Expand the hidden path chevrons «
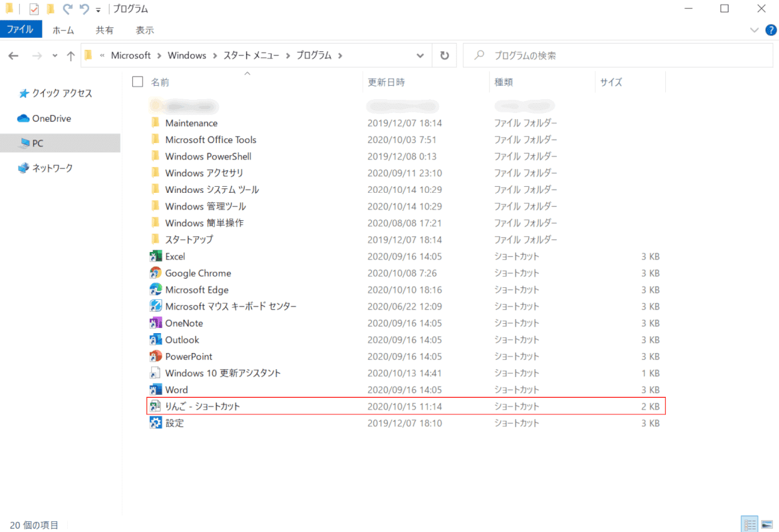 102,56
